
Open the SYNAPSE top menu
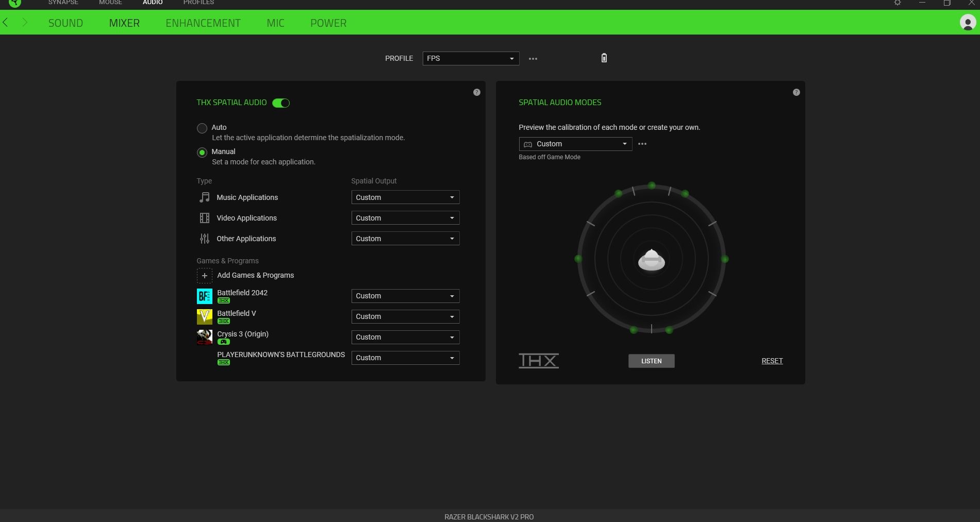(x=63, y=3)
